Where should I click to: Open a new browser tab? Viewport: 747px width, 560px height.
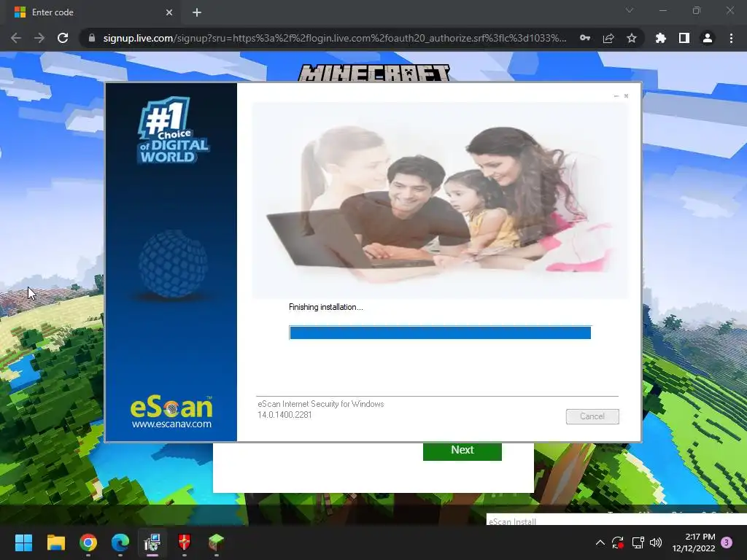click(197, 12)
